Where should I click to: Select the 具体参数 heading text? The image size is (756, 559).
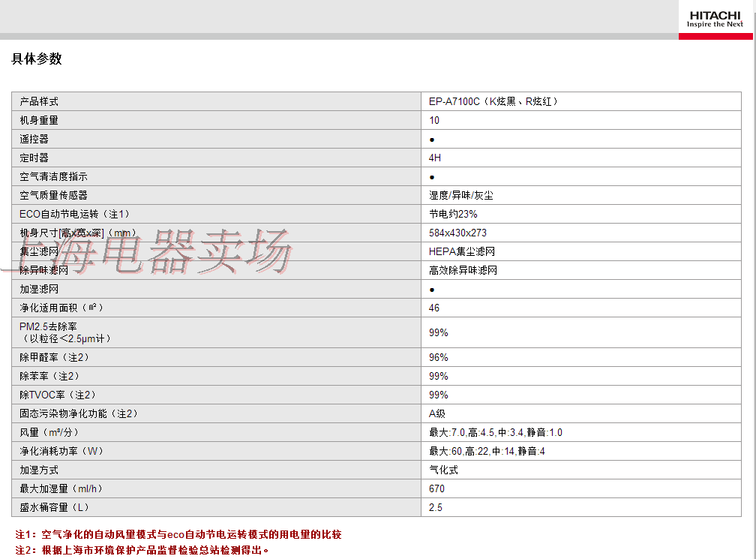(x=37, y=59)
